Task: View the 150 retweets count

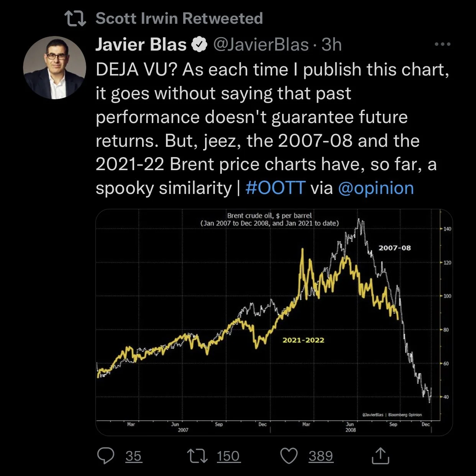Action: 228,456
